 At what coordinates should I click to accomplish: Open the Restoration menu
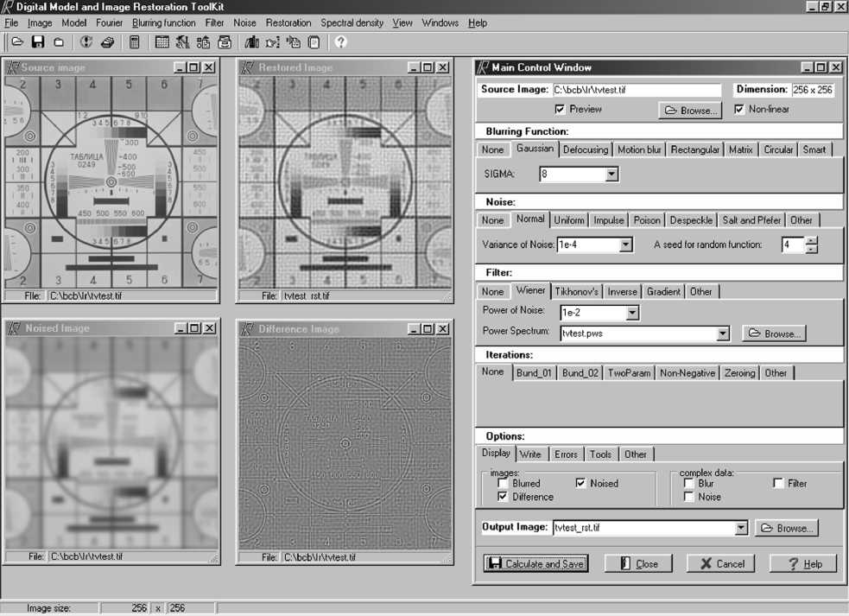pos(288,22)
